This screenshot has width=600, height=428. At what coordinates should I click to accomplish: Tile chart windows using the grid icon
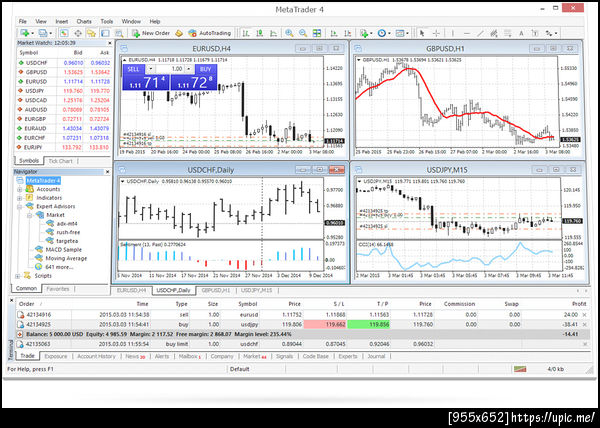click(317, 33)
